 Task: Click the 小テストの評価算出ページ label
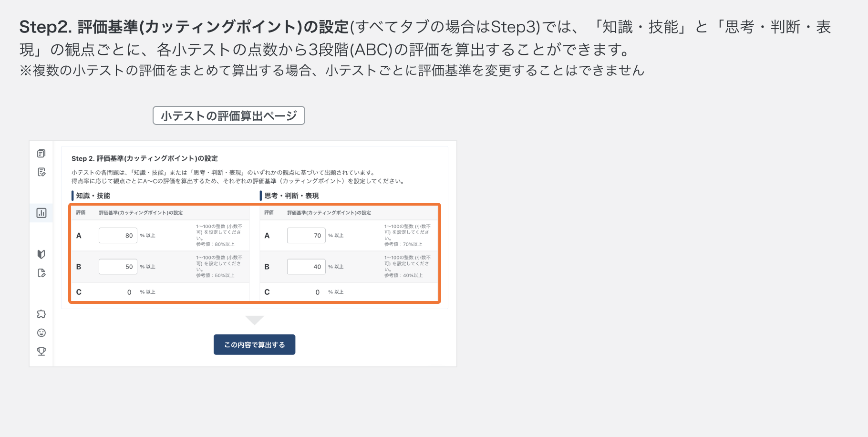pyautogui.click(x=229, y=115)
